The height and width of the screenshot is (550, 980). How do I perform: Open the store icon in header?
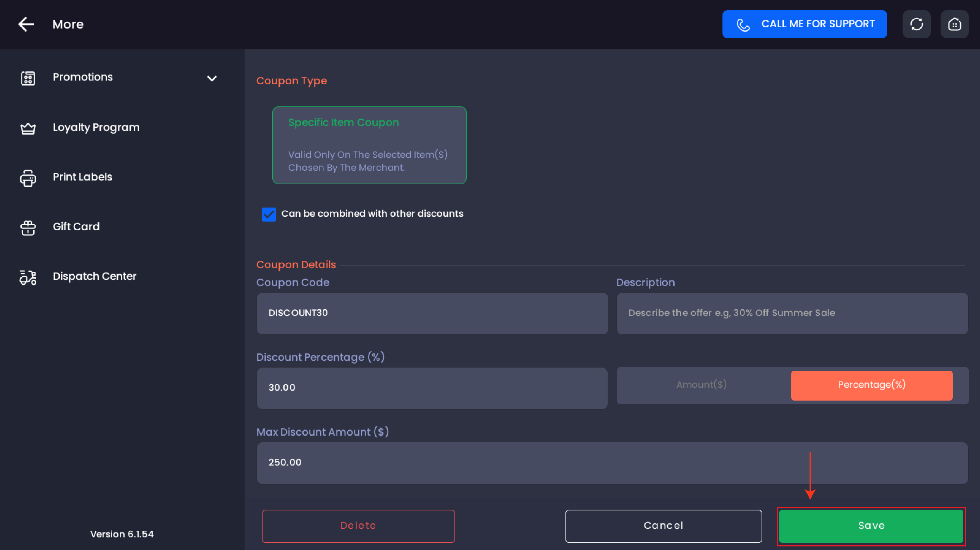pyautogui.click(x=955, y=24)
